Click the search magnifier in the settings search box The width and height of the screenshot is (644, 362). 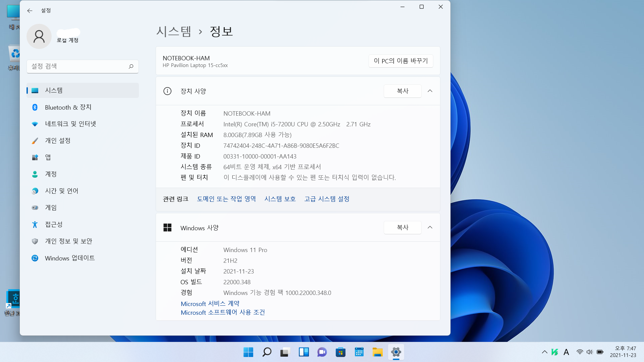pos(131,66)
